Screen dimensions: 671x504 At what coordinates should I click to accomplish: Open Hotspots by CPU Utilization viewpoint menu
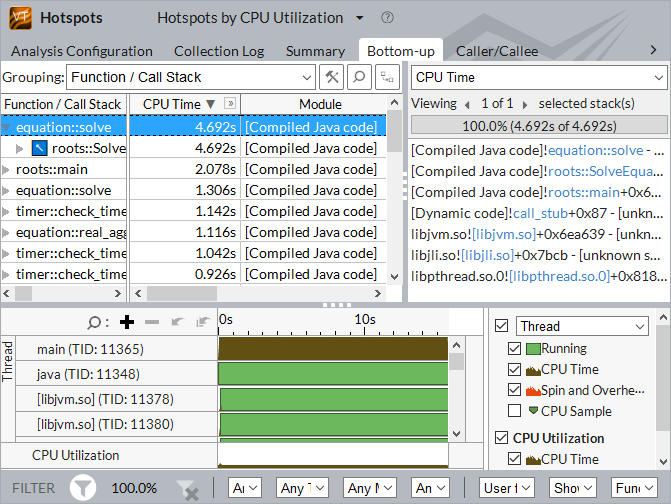360,18
